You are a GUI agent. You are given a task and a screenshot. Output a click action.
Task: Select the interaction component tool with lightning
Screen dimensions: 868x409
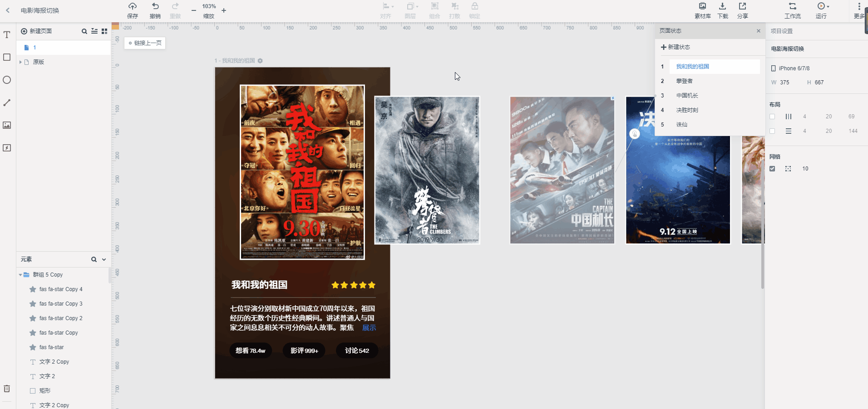(x=7, y=148)
